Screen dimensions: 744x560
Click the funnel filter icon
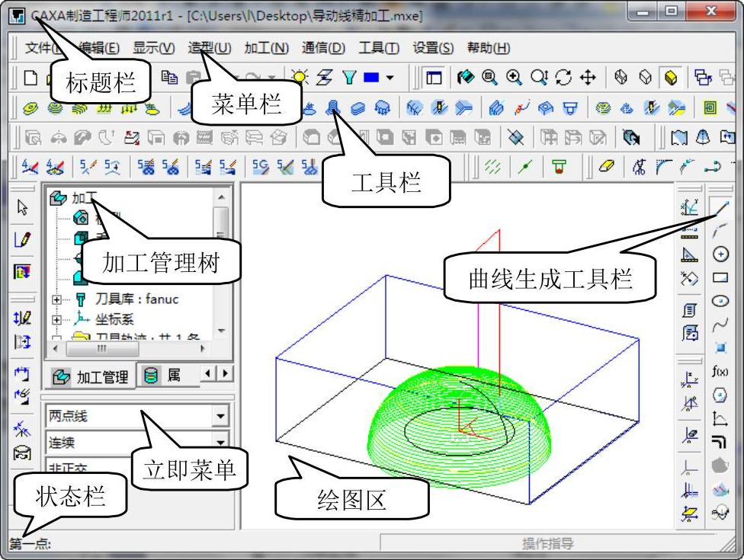tap(349, 77)
